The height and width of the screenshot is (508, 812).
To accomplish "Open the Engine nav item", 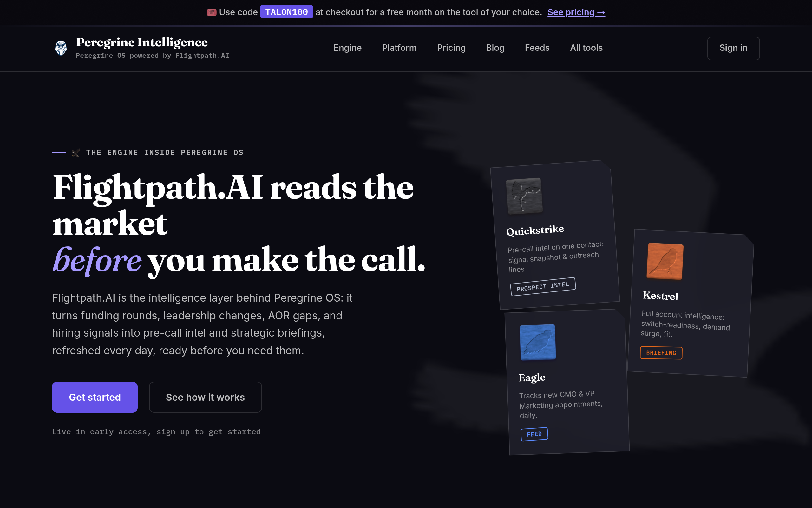I will [347, 48].
